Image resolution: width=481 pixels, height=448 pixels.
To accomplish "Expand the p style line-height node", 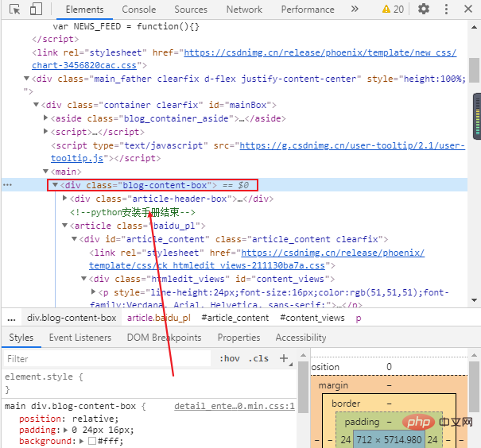I will 94,292.
